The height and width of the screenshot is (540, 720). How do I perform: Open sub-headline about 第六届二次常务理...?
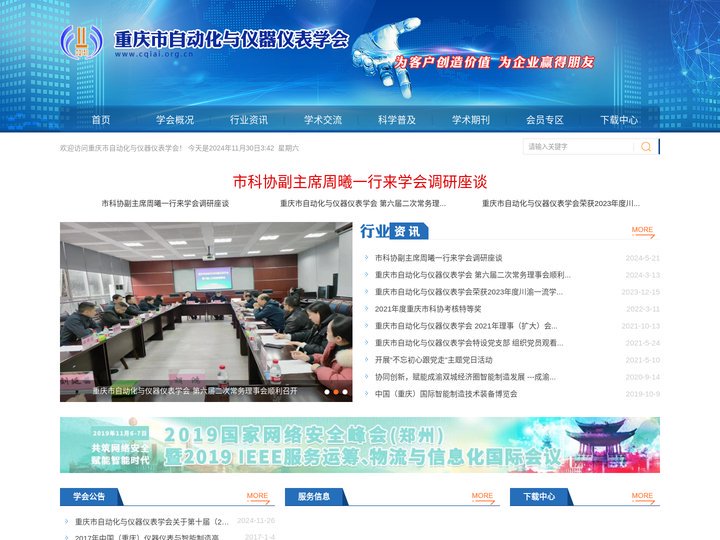(x=363, y=203)
